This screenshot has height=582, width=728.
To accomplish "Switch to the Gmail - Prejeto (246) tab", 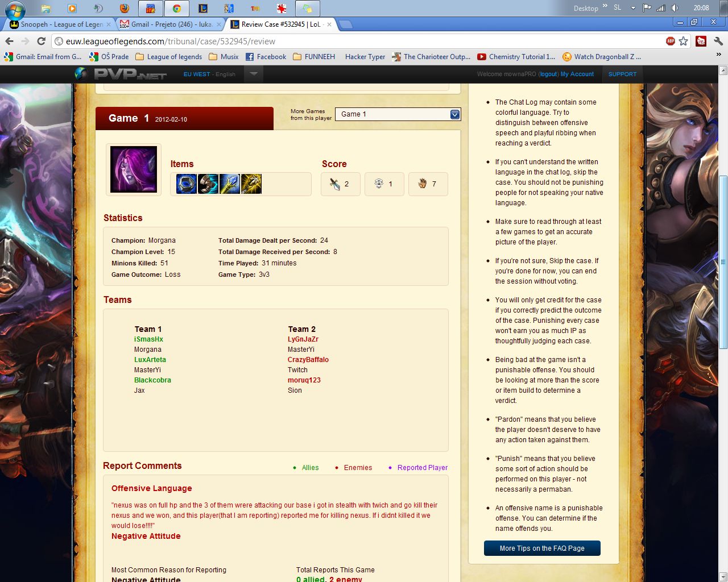I will coord(171,24).
